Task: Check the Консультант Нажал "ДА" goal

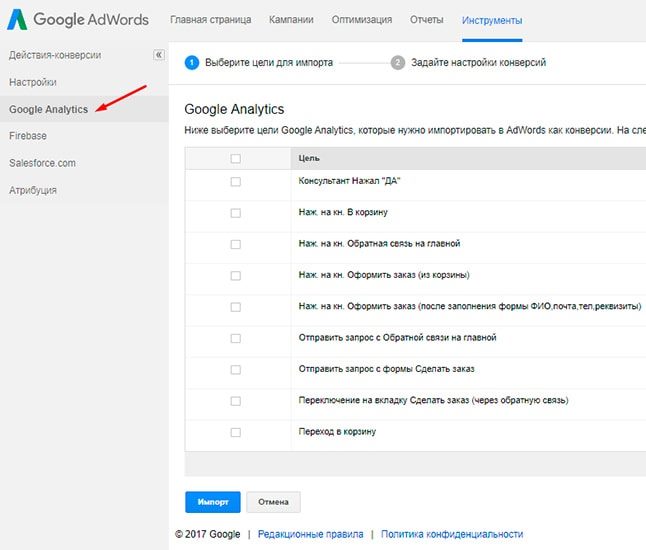Action: (236, 182)
